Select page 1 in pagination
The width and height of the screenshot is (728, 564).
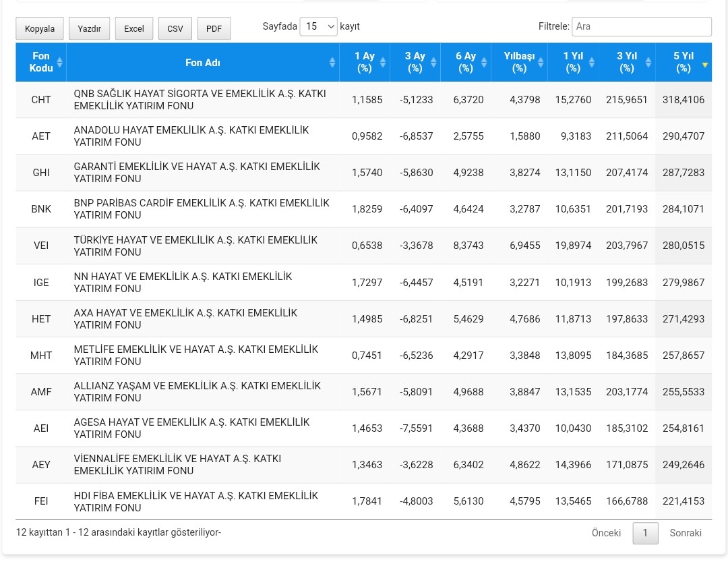[x=645, y=533]
